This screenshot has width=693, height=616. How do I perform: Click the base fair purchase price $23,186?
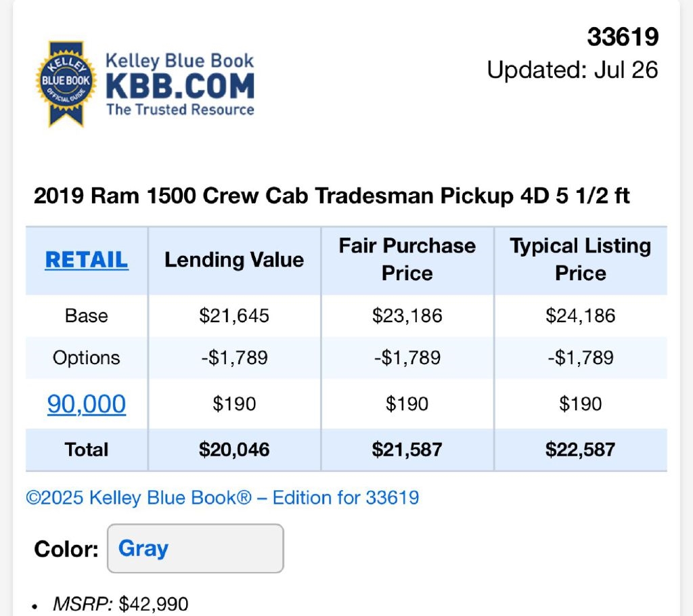pyautogui.click(x=407, y=316)
